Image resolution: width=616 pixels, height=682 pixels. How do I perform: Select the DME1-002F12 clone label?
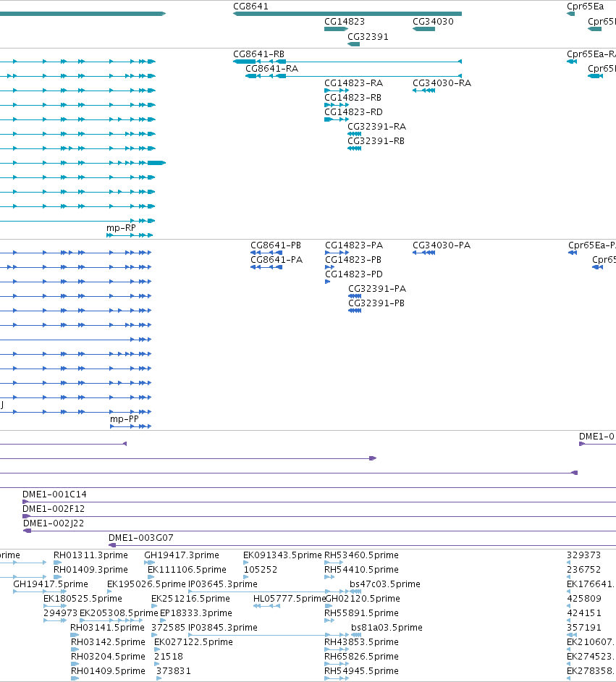[54, 509]
